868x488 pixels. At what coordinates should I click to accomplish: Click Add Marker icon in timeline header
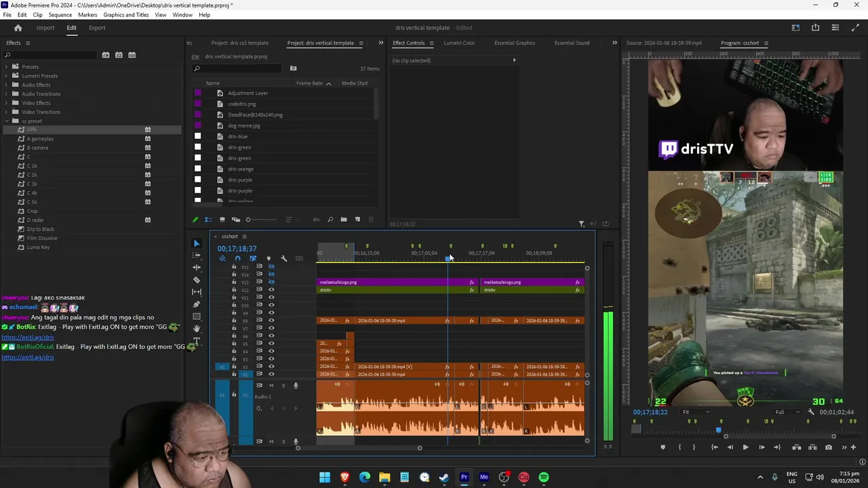(269, 258)
